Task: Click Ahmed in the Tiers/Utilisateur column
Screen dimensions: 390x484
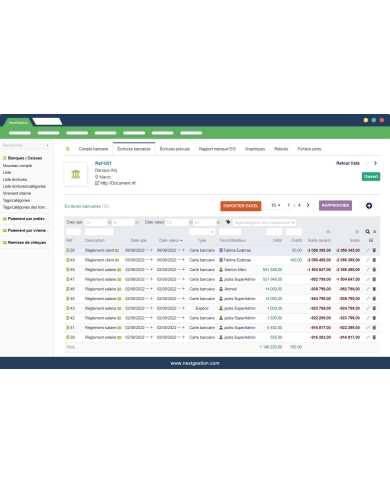Action: coord(230,289)
